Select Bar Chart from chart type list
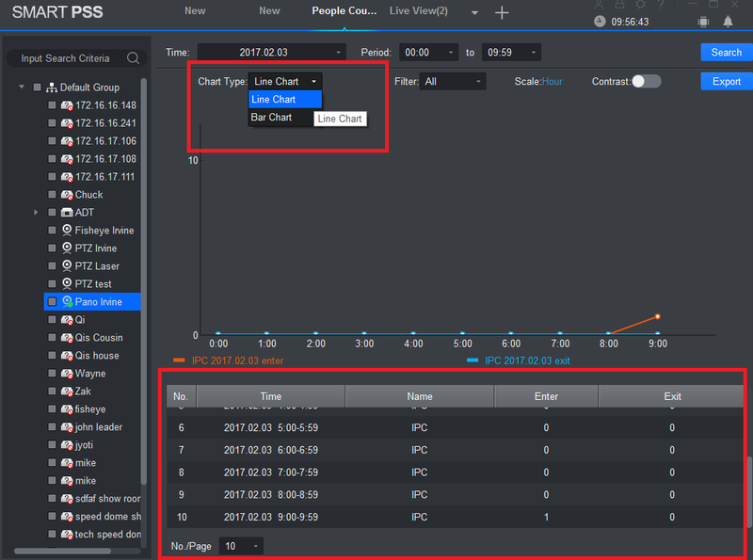 (271, 118)
